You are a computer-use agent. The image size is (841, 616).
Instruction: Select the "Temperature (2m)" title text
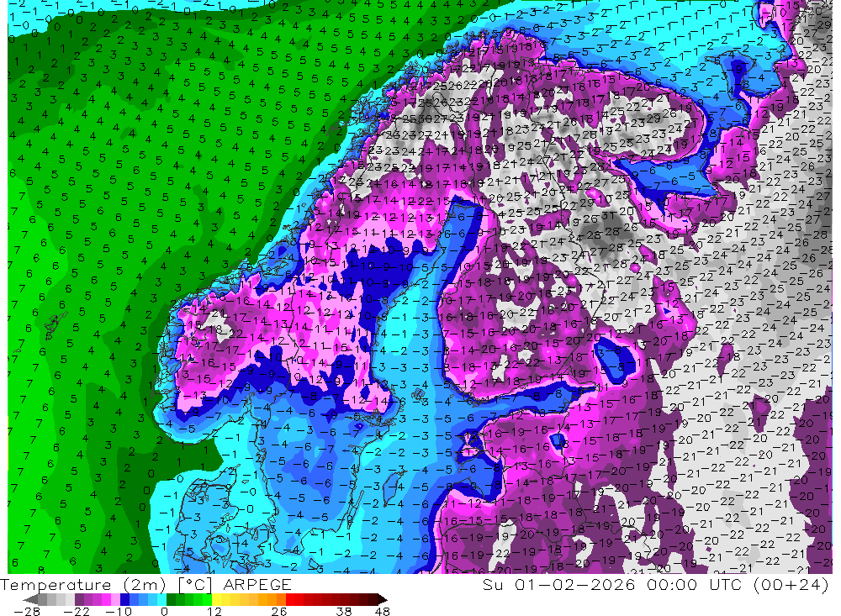[x=83, y=584]
